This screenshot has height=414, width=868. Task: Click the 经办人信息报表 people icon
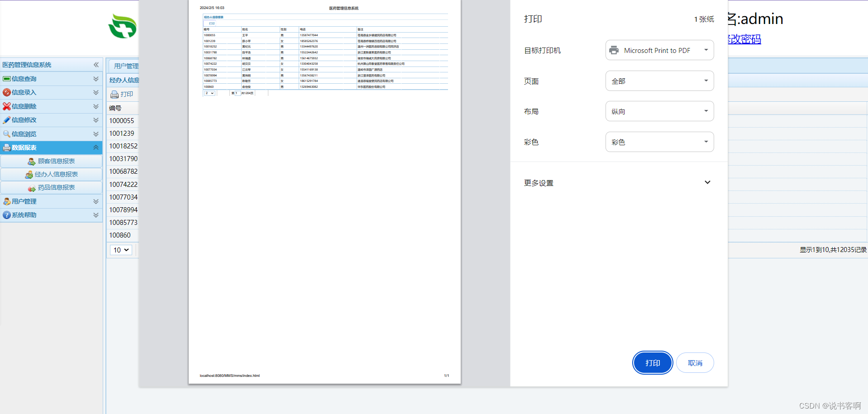coord(29,174)
